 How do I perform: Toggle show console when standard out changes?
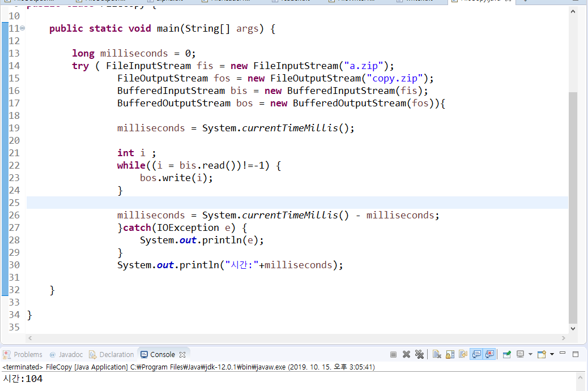476,354
